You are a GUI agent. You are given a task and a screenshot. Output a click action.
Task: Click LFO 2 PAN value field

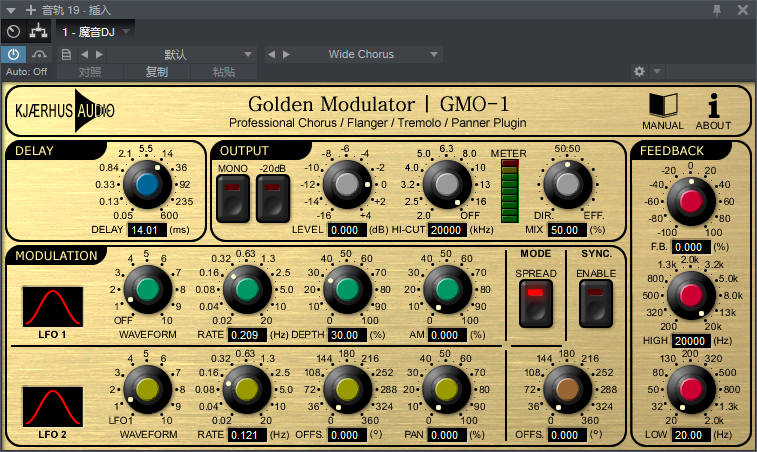coord(447,435)
